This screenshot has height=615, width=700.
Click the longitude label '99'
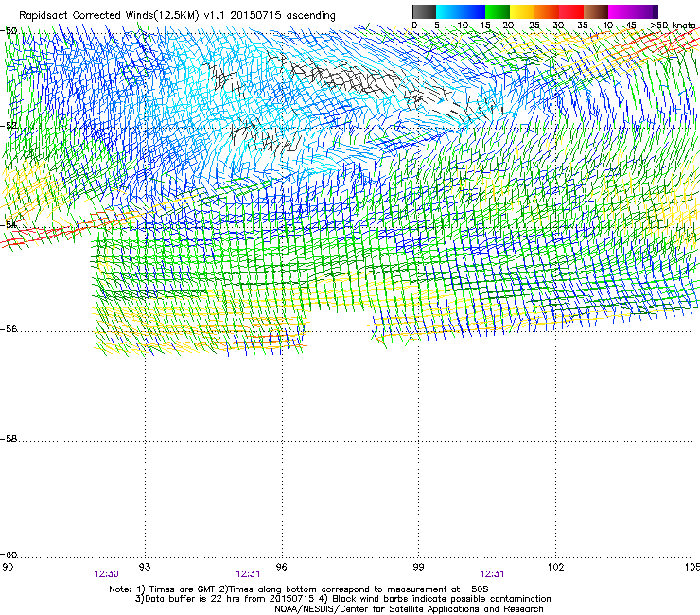point(418,567)
